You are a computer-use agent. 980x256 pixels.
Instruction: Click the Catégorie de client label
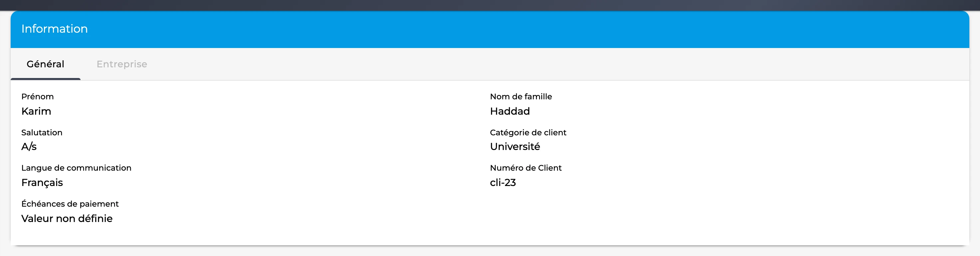click(528, 132)
